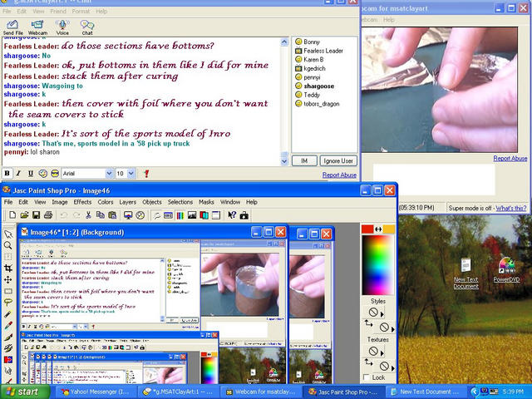Expand the foreground Styles flyout arrow
Screen dimensions: 532x399
pos(382,314)
